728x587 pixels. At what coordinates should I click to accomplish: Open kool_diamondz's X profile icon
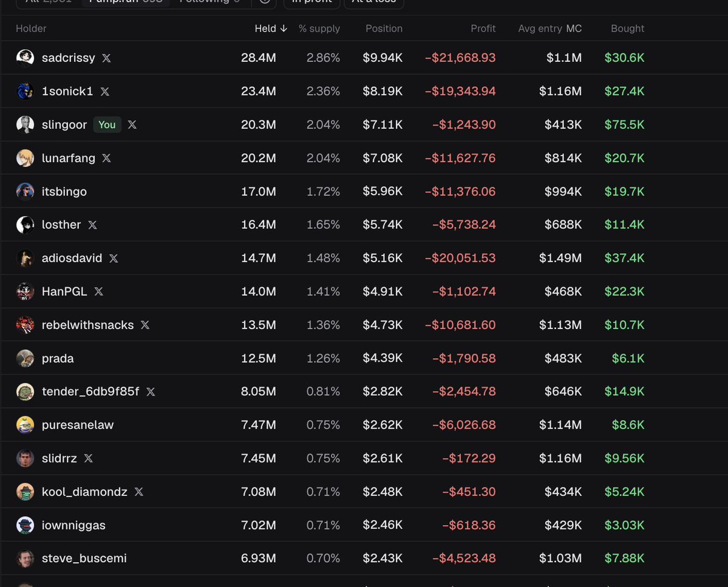(139, 492)
